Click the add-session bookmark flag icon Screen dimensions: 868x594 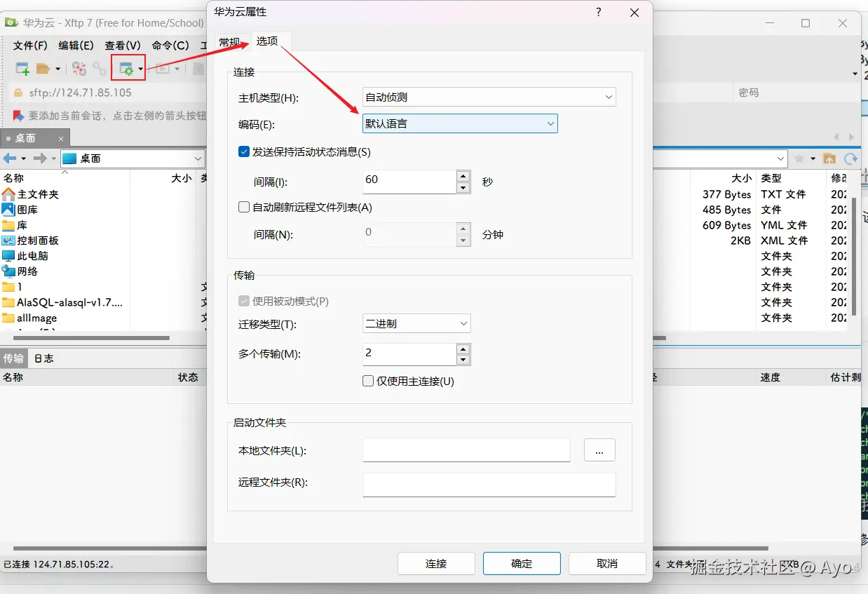19,115
